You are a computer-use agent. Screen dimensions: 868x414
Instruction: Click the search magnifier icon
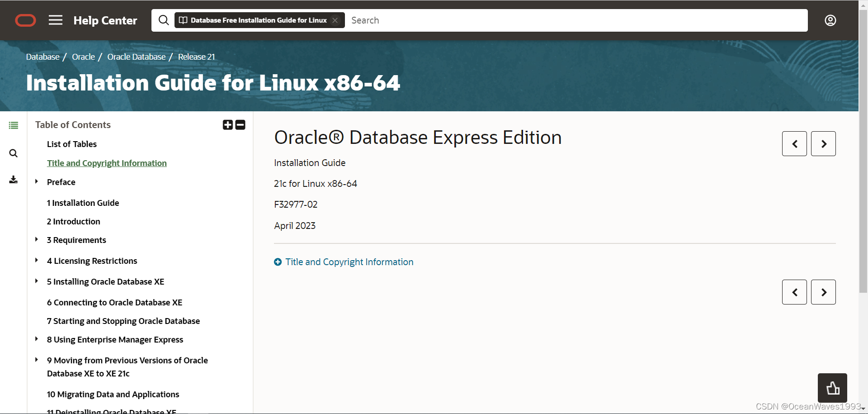tap(163, 20)
